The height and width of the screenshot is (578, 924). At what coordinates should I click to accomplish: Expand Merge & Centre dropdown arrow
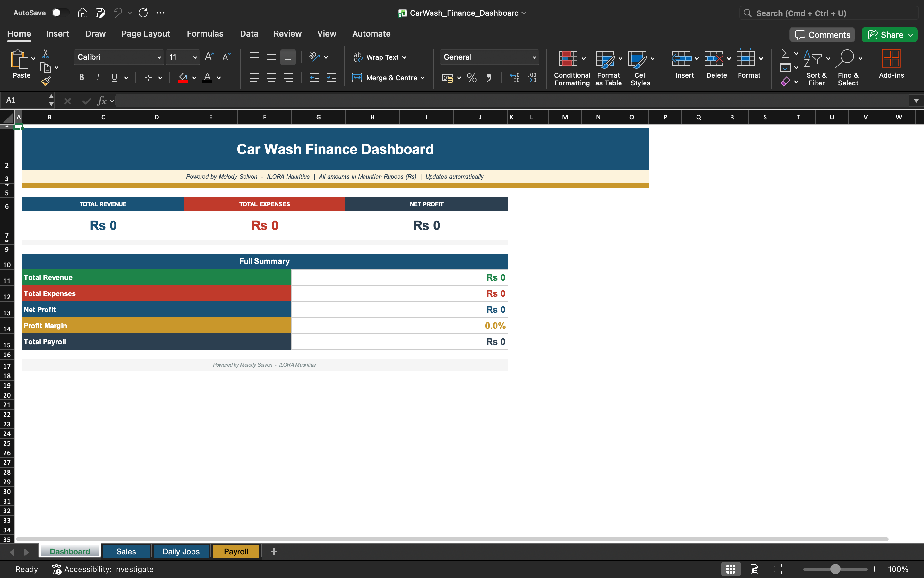(x=423, y=78)
